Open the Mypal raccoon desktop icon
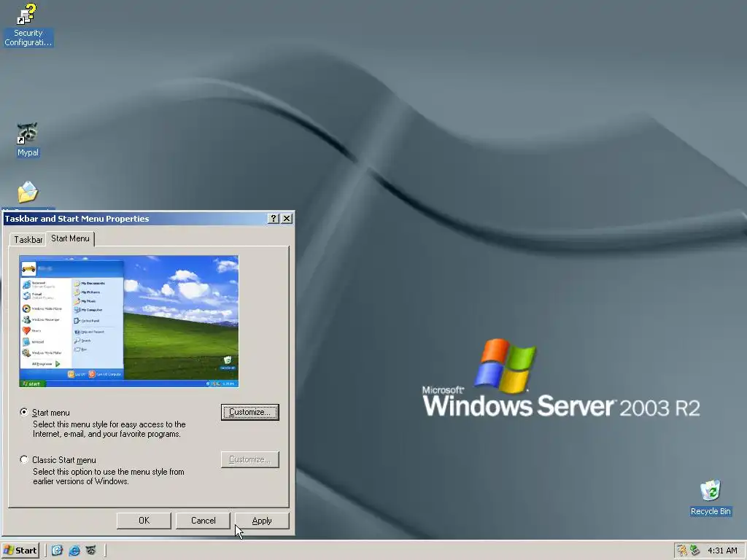Viewport: 747px width, 560px height. pyautogui.click(x=28, y=139)
